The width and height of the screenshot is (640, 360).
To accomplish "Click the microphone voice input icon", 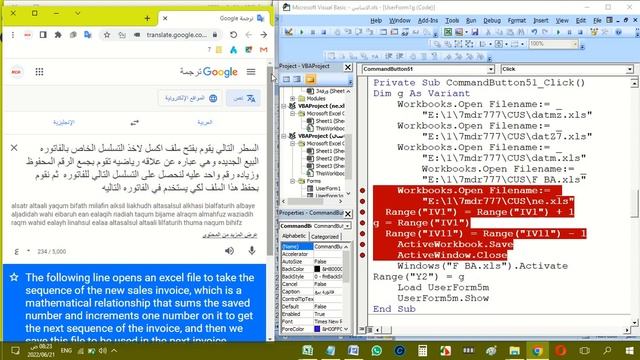I will [x=252, y=251].
